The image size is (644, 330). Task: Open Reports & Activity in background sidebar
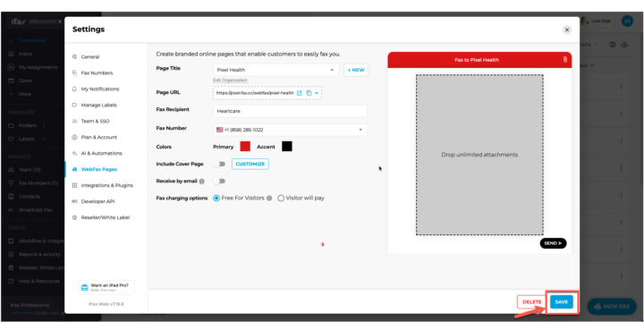coord(39,255)
